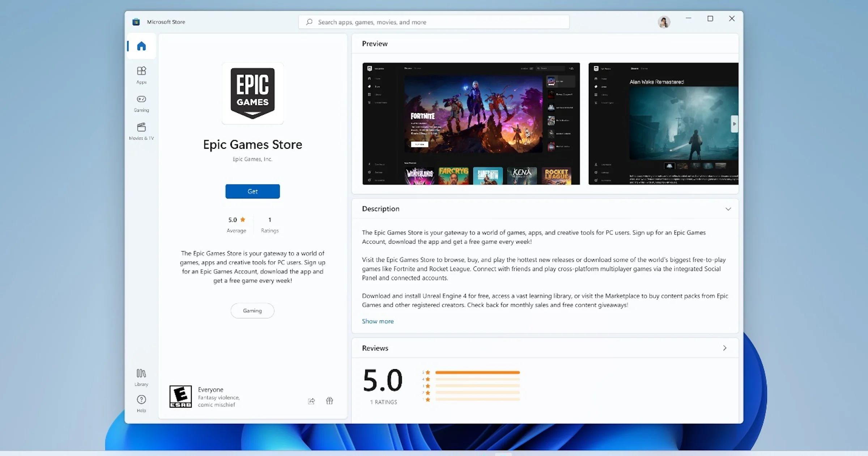The width and height of the screenshot is (868, 456).
Task: Click the Share icon
Action: [311, 401]
